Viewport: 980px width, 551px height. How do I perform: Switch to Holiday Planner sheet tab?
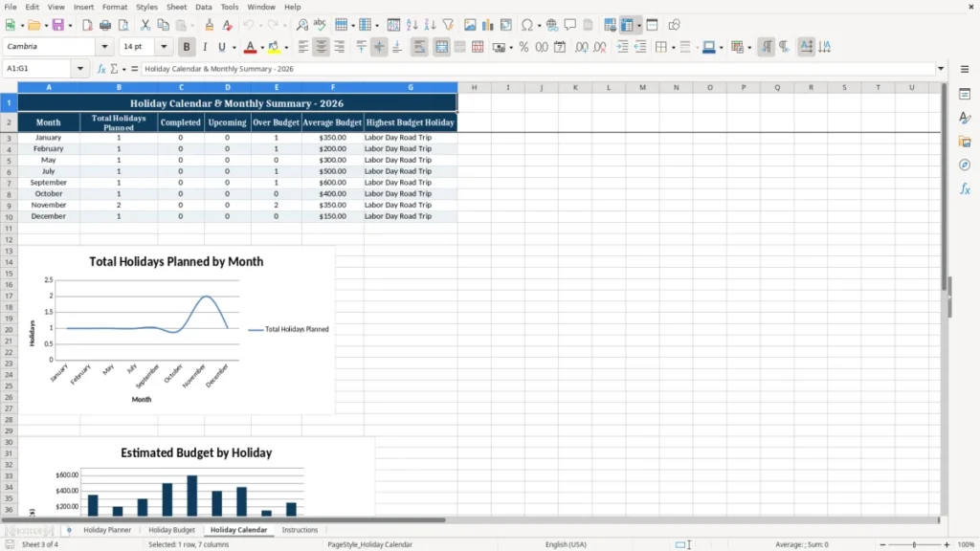click(x=107, y=530)
